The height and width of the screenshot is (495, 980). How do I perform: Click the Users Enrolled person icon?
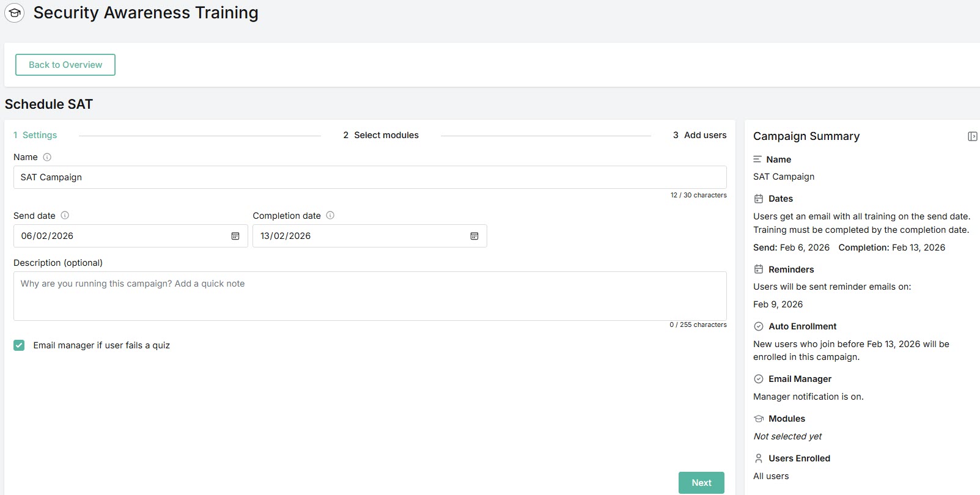[x=758, y=458]
